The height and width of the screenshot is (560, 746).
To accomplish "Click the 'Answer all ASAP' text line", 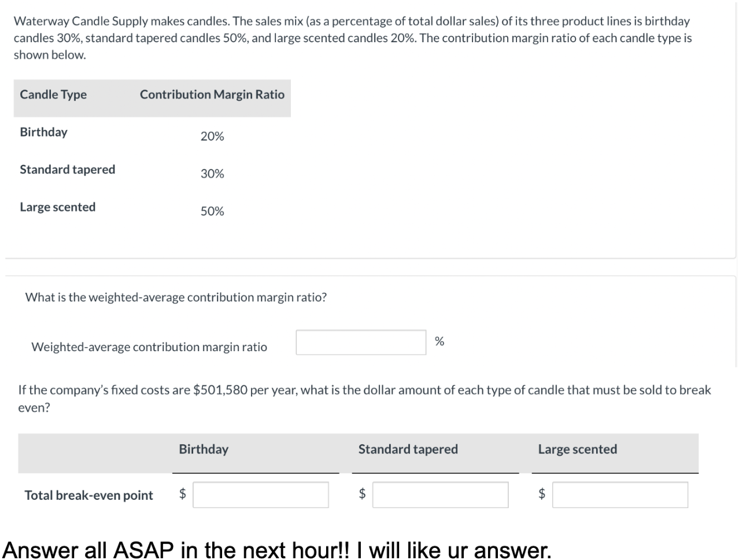I will [x=278, y=549].
